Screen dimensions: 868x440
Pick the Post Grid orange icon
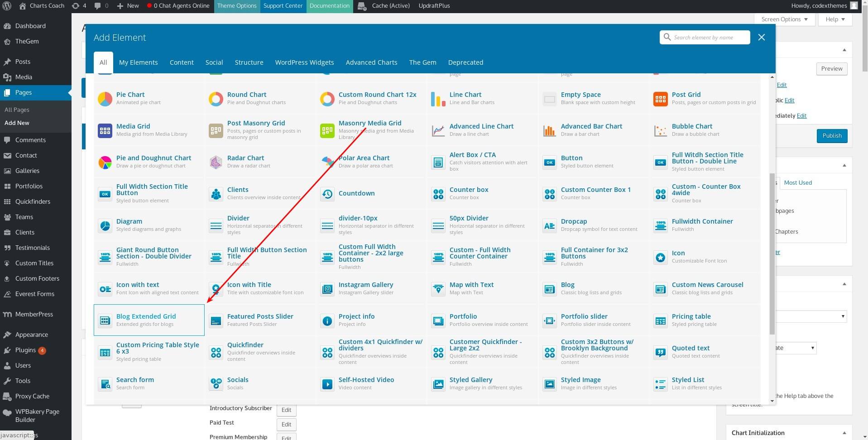[661, 99]
